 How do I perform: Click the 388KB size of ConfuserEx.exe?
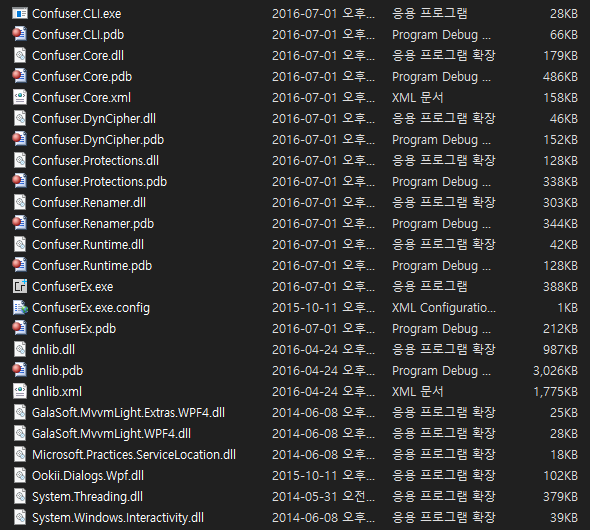coord(560,287)
